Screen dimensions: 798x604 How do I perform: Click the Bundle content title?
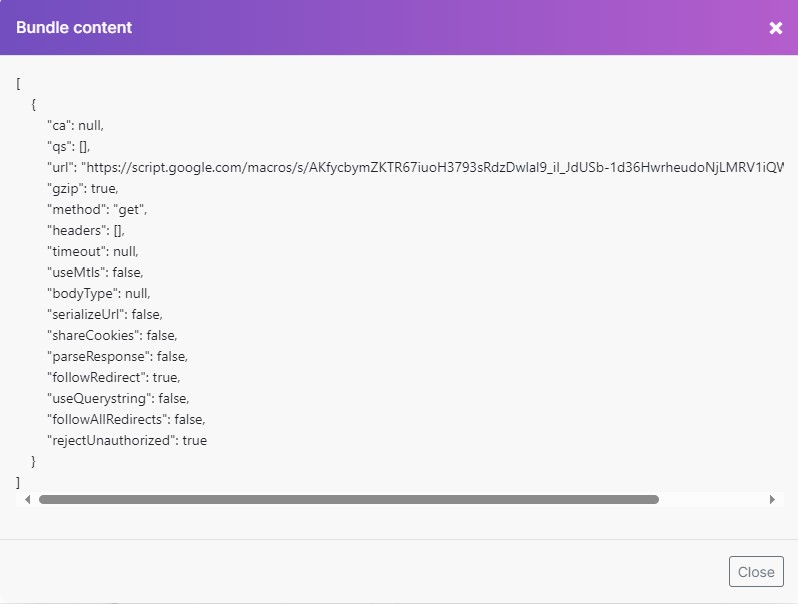(74, 28)
